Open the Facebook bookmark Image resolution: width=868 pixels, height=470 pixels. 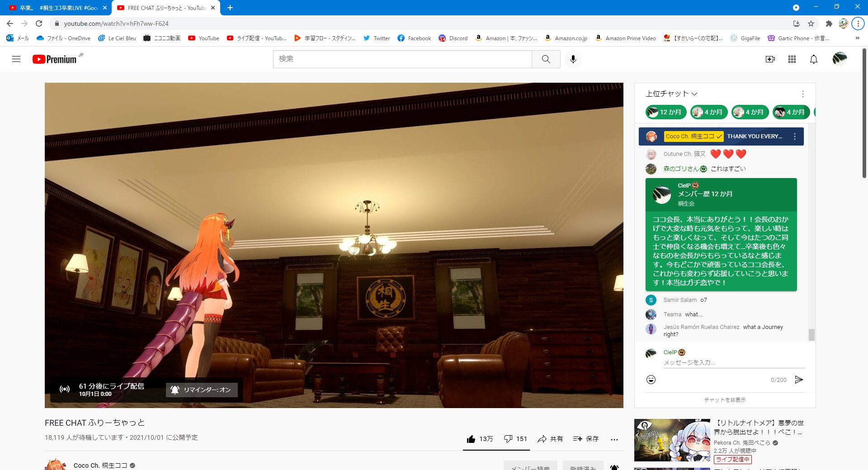pyautogui.click(x=414, y=38)
